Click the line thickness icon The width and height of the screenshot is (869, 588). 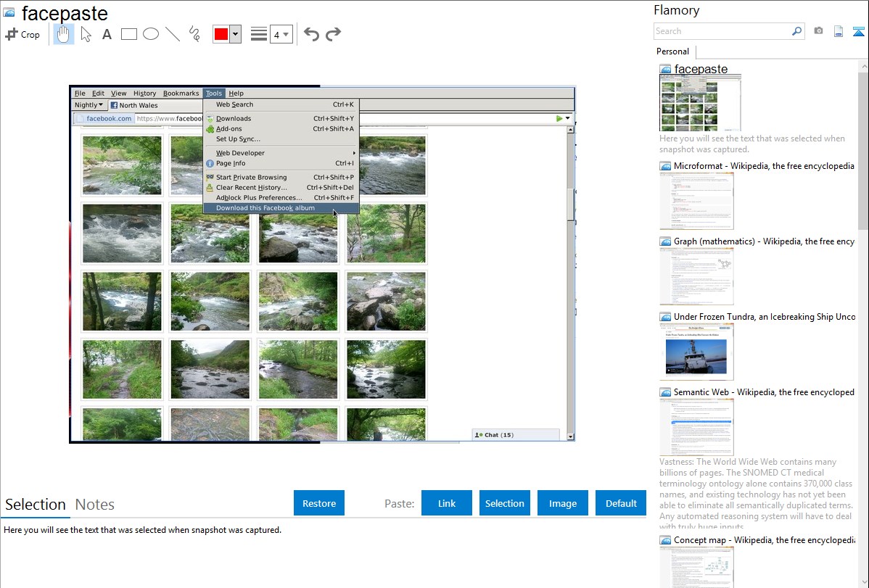(259, 34)
